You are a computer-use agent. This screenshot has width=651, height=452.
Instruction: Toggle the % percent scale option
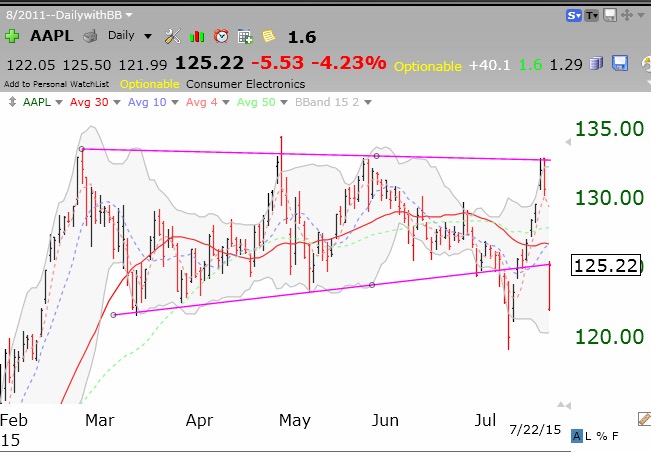tap(601, 437)
